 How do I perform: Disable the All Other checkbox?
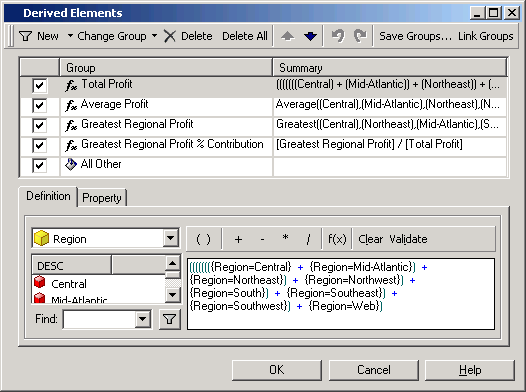click(40, 165)
